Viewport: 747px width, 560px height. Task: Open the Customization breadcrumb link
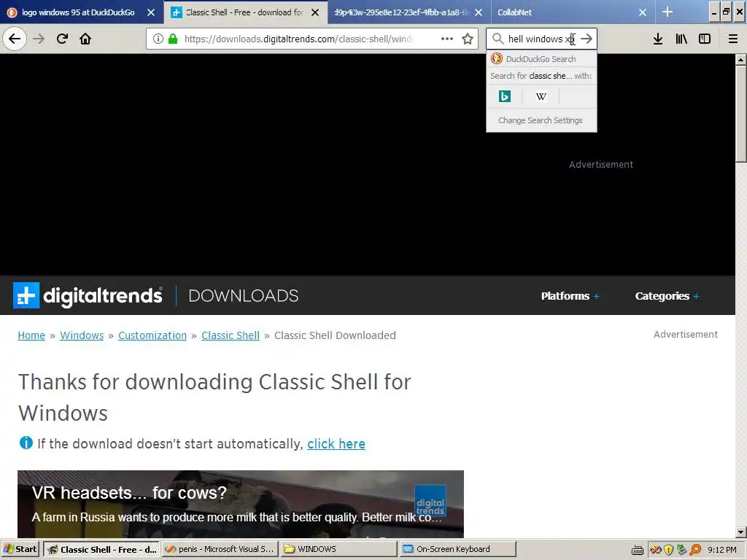152,335
